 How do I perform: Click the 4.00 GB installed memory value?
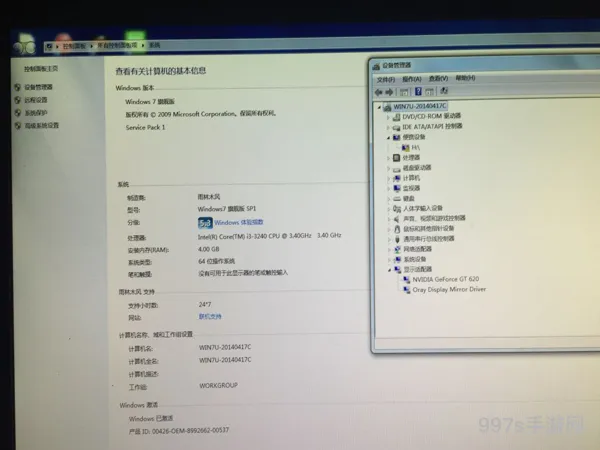tap(209, 249)
